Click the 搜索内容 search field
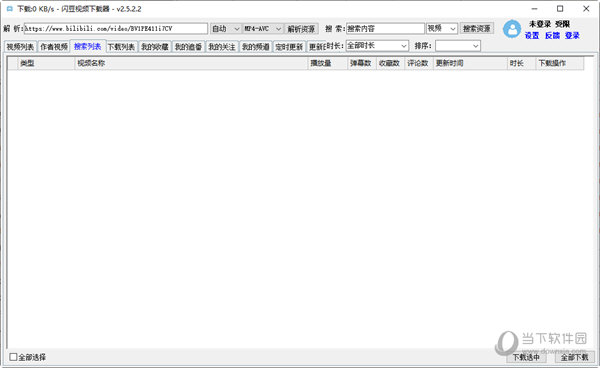The width and height of the screenshot is (600, 368). pyautogui.click(x=385, y=28)
